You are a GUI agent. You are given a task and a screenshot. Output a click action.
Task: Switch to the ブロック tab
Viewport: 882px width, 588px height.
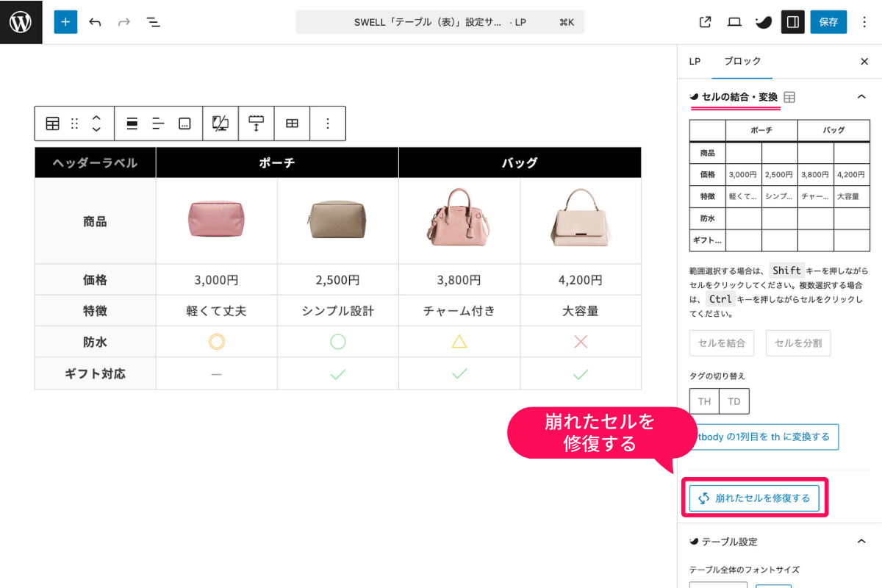pos(742,62)
